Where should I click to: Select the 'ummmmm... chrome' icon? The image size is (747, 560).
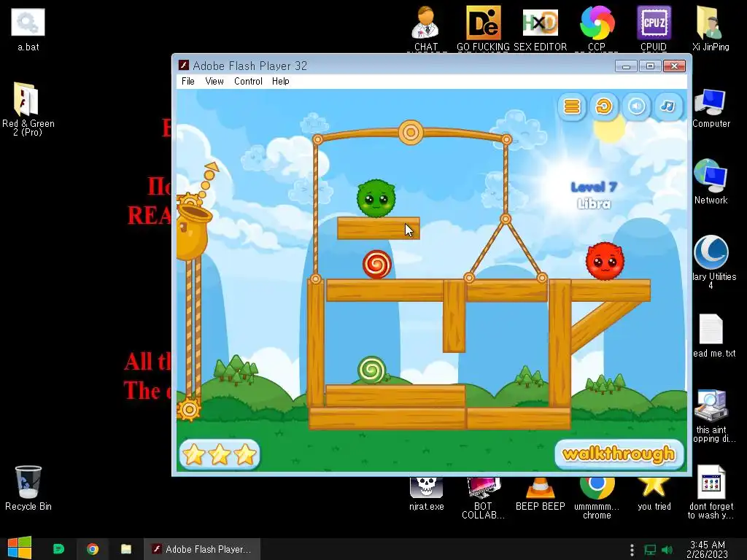[x=597, y=497]
